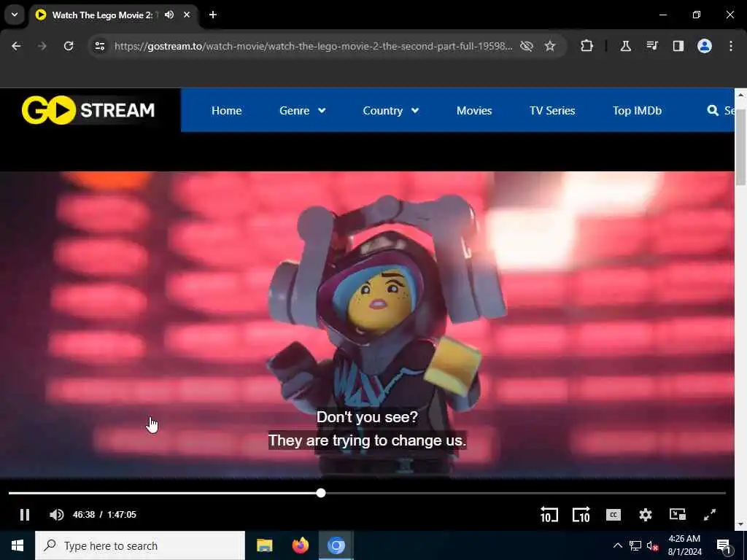Open File Explorer from the taskbar
Screen dimensions: 747x560
coord(264,545)
